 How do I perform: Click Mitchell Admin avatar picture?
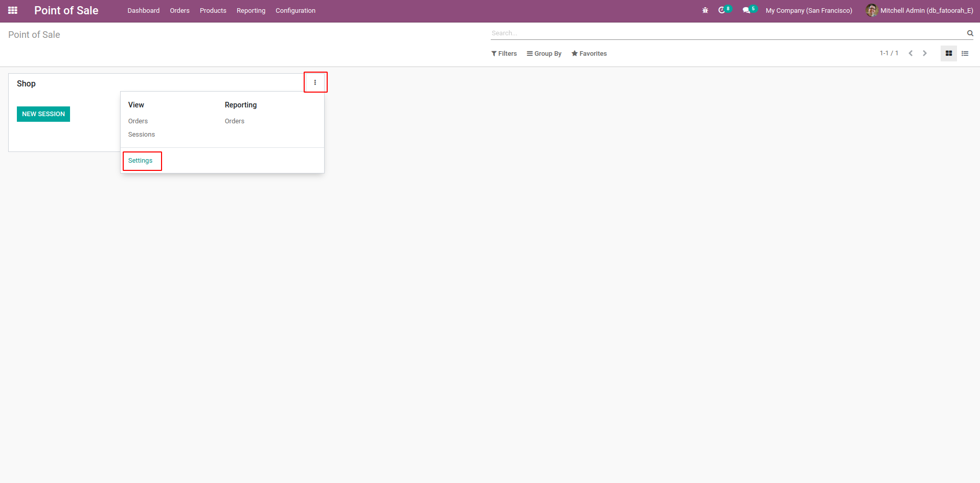point(872,10)
